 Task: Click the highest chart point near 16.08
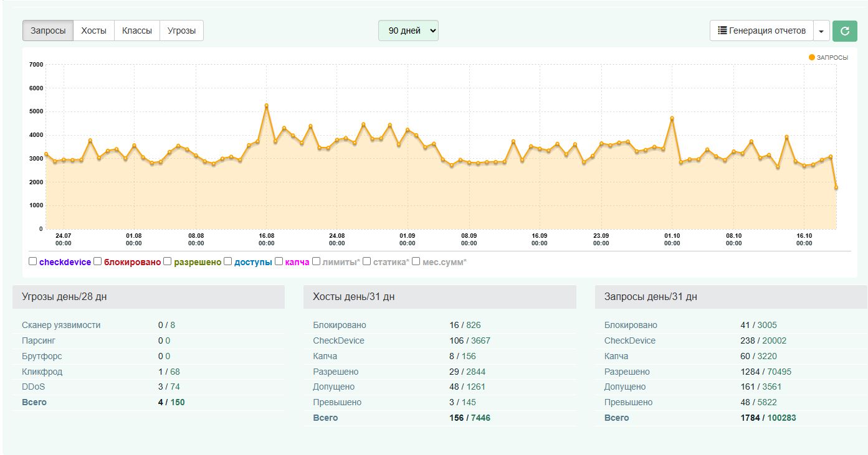pos(267,106)
